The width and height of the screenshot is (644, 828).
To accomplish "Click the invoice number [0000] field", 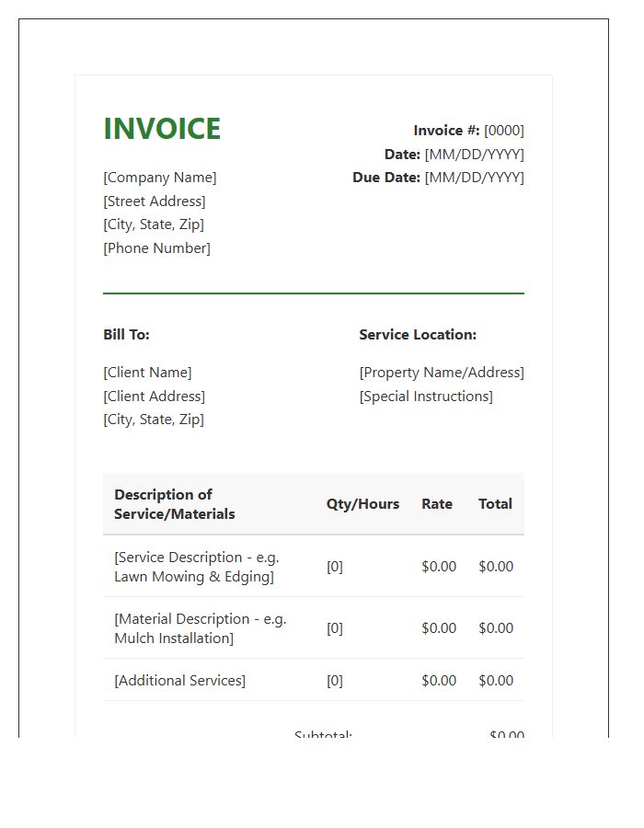I will (x=504, y=131).
